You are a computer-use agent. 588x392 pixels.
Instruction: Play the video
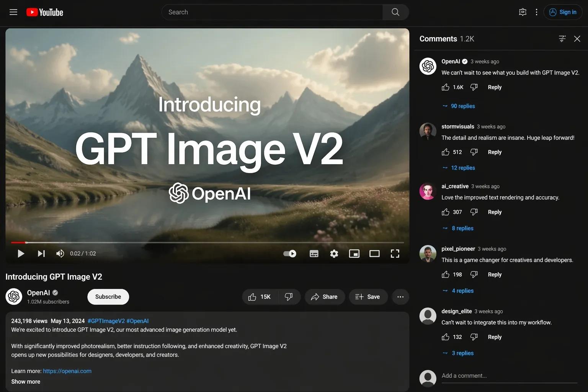click(21, 254)
